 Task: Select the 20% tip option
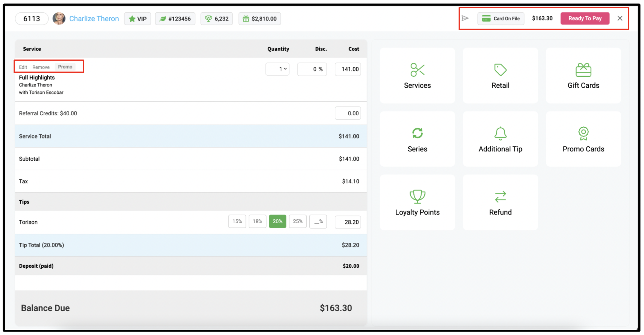(x=278, y=221)
